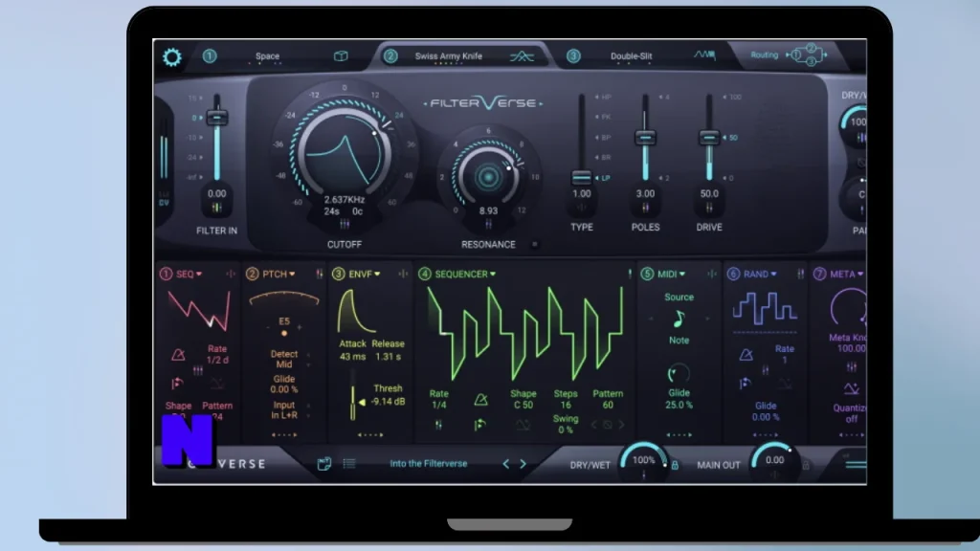Open settings with the gear icon
This screenshot has height=551, width=980.
pyautogui.click(x=172, y=56)
